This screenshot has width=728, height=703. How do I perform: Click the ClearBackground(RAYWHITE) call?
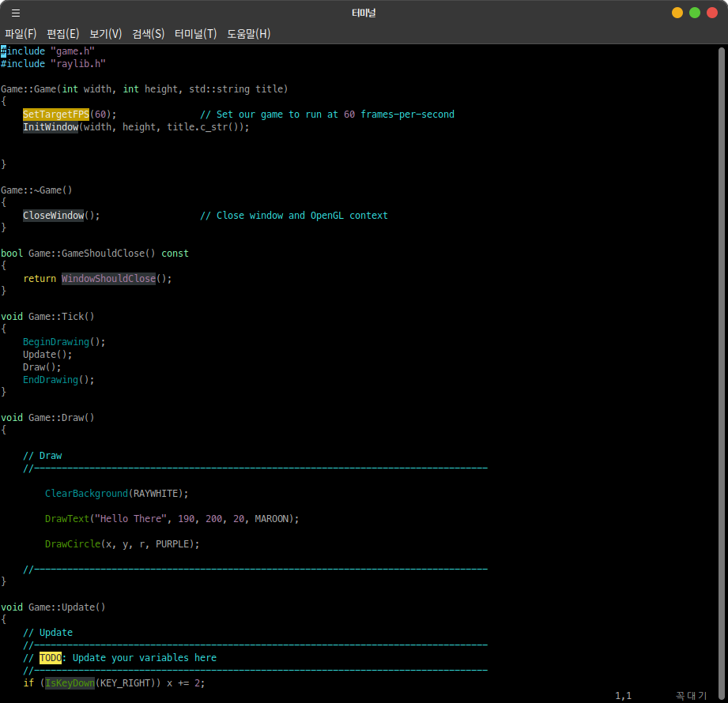tap(116, 494)
